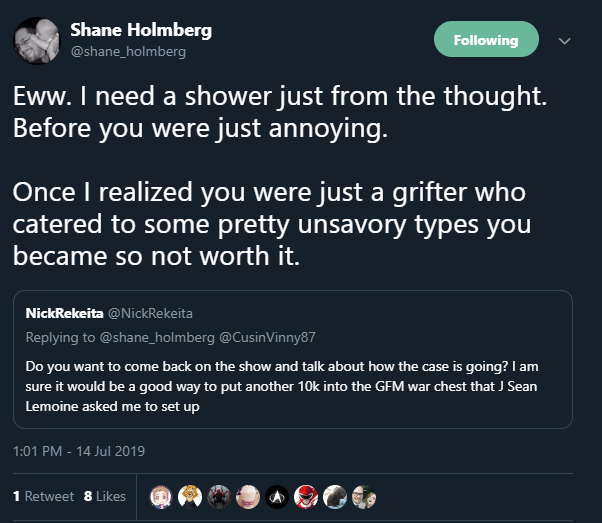The image size is (602, 523).
Task: View the 8 Likes list
Action: pyautogui.click(x=104, y=496)
